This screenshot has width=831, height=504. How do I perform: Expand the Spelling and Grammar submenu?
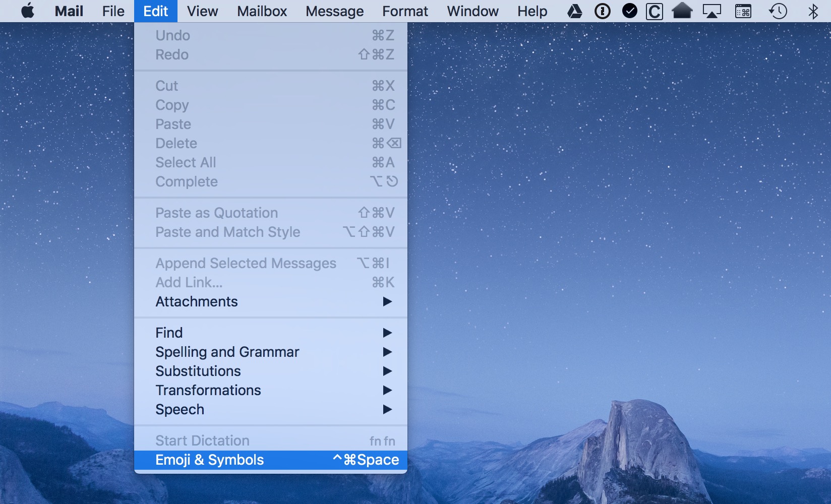[271, 352]
